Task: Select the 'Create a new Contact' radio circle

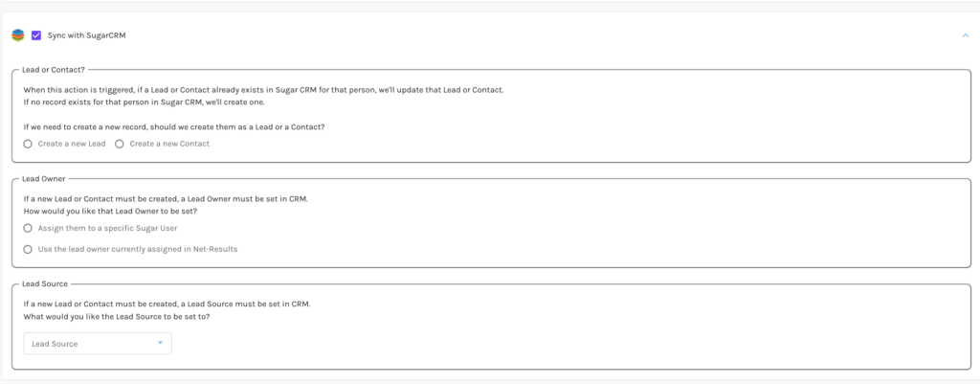Action: pyautogui.click(x=120, y=144)
